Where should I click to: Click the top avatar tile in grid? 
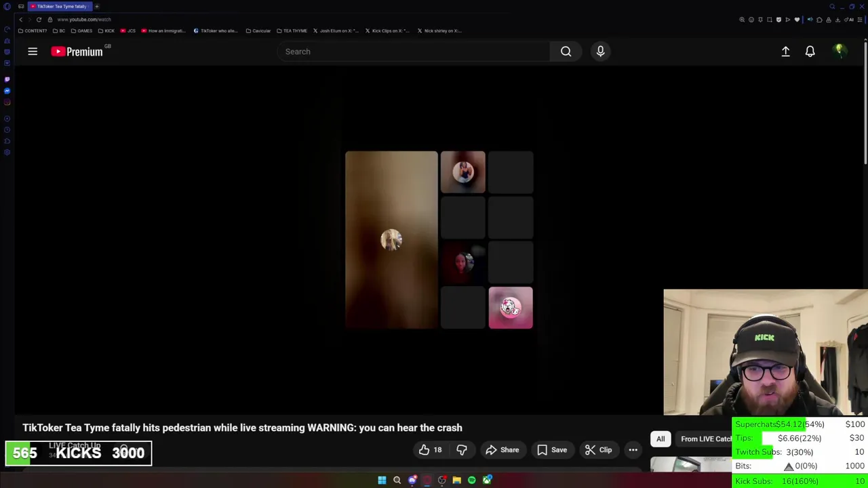click(x=463, y=172)
